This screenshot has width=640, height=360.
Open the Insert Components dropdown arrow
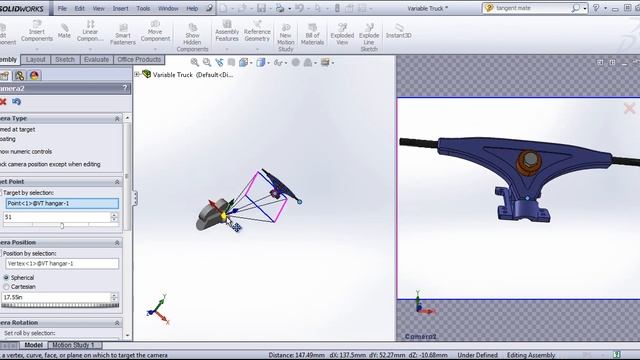coord(37,49)
